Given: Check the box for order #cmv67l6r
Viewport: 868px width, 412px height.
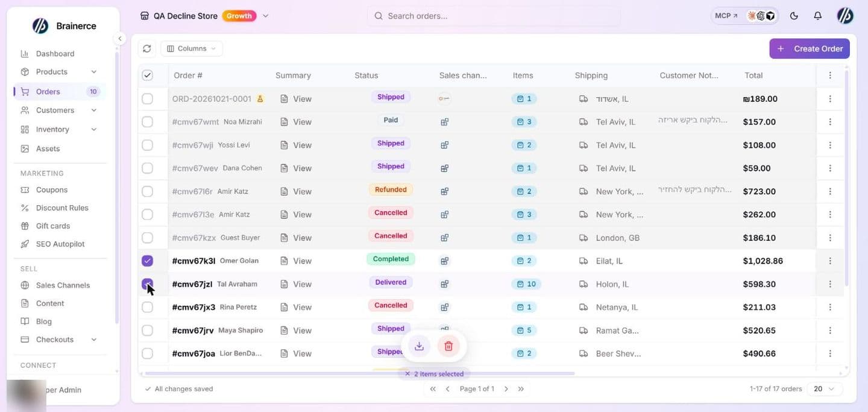Looking at the screenshot, I should (x=147, y=191).
